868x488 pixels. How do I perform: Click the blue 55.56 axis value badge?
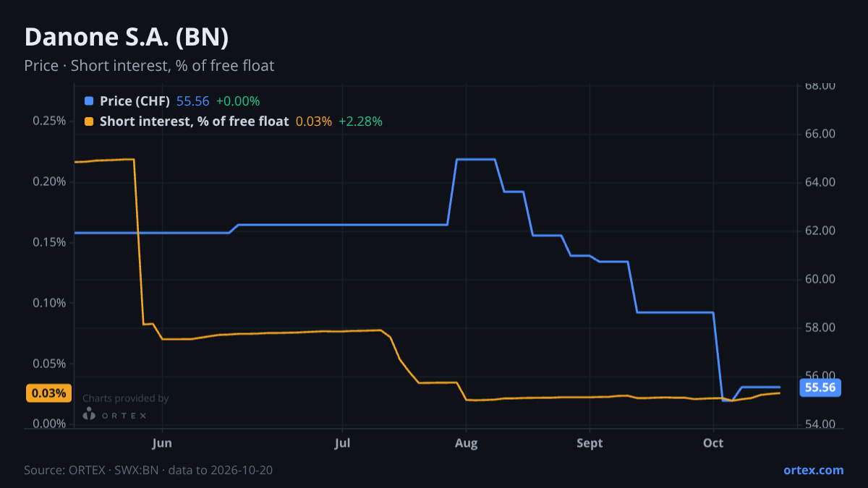pyautogui.click(x=820, y=388)
